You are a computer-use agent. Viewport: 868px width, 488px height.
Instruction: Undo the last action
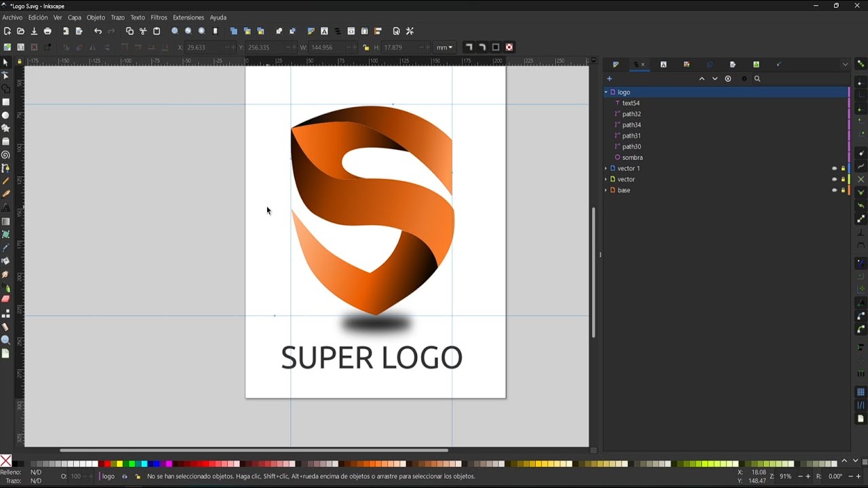(x=98, y=31)
